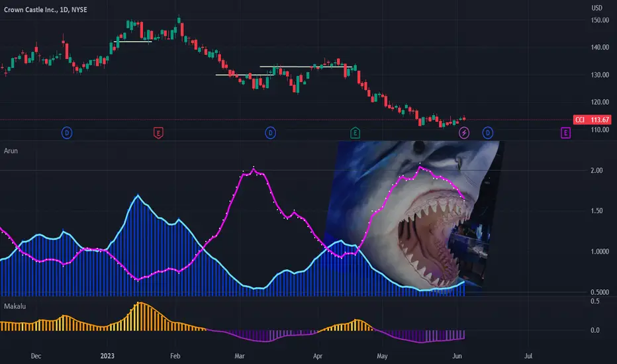Click the green earnings marker in April
The image size is (617, 364).
coord(355,133)
